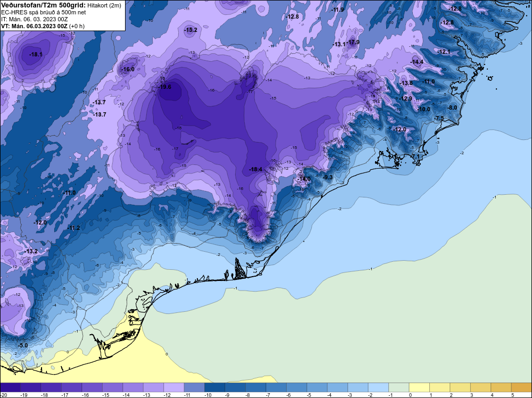Click the -11.2 temperature value
Screen dimensions: 532x398
(73, 228)
